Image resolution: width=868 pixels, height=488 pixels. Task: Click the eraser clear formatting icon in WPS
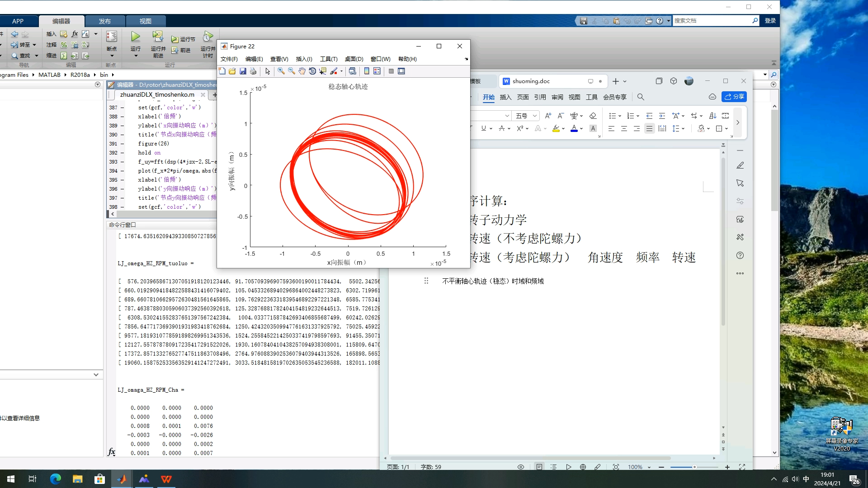593,116
